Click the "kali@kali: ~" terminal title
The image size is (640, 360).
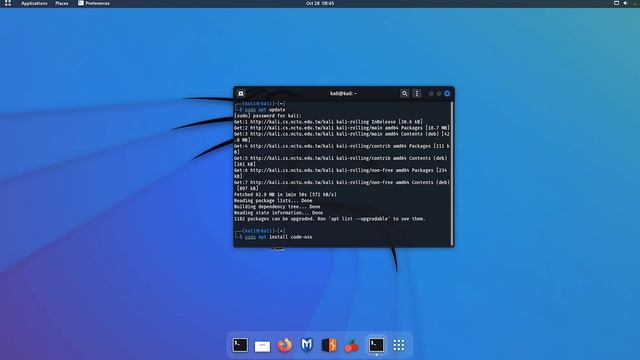pos(343,93)
